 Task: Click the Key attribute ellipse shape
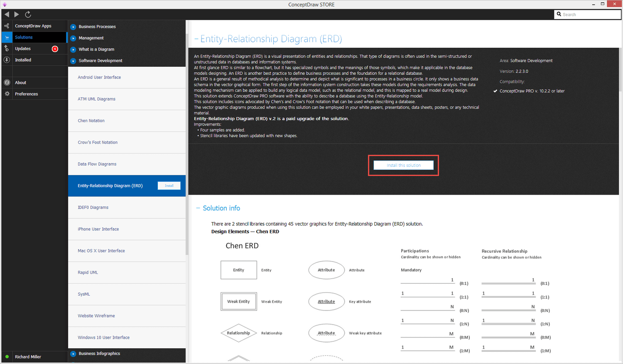[326, 301]
